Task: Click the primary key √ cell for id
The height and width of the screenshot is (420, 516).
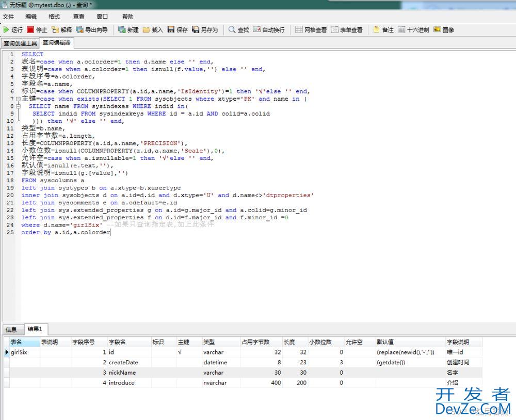Action: pos(189,352)
